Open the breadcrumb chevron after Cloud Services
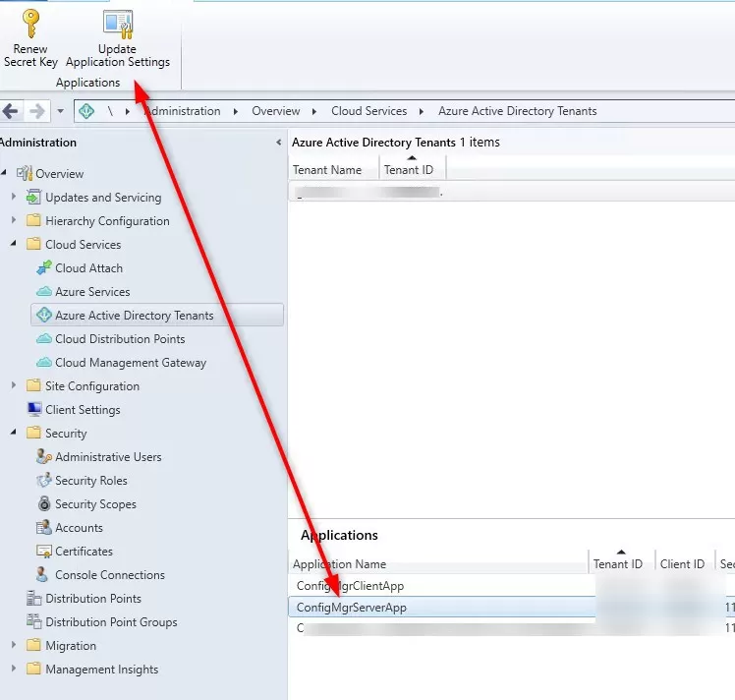Viewport: 735px width, 700px height. point(422,112)
